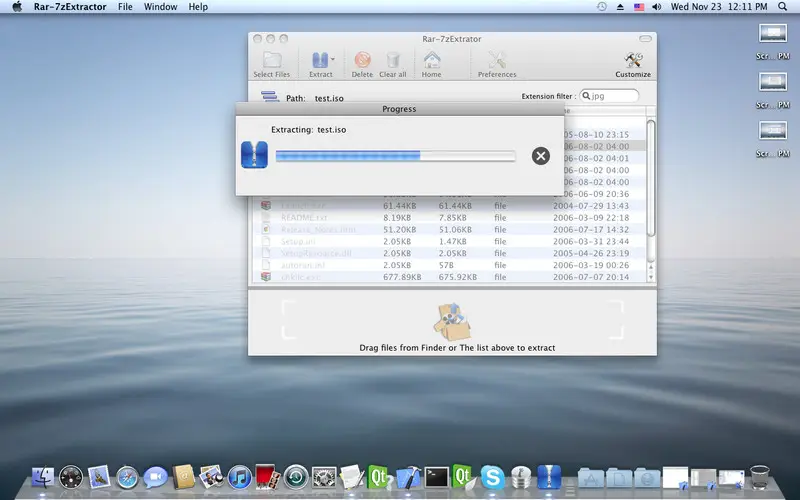Viewport: 800px width, 500px height.
Task: Open Dashboard from the Dock
Action: pyautogui.click(x=71, y=478)
